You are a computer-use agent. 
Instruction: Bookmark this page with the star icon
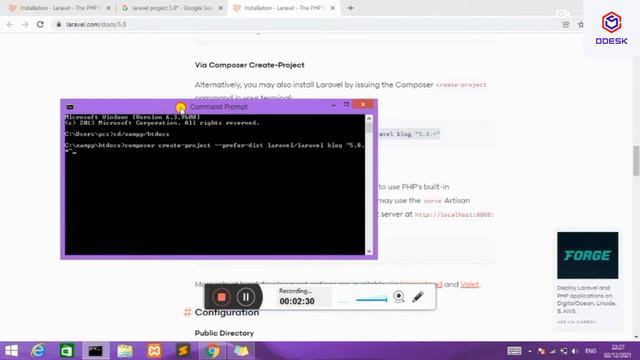click(x=580, y=24)
